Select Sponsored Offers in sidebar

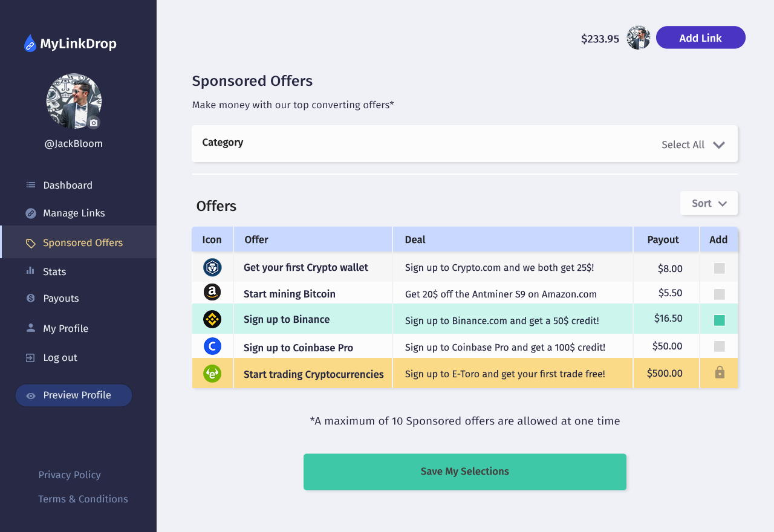(x=79, y=242)
